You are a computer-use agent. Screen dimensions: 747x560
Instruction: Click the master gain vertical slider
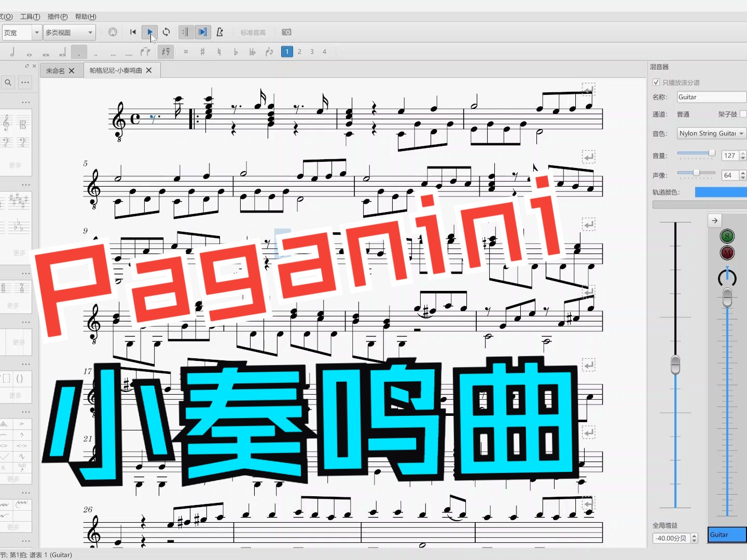point(675,365)
